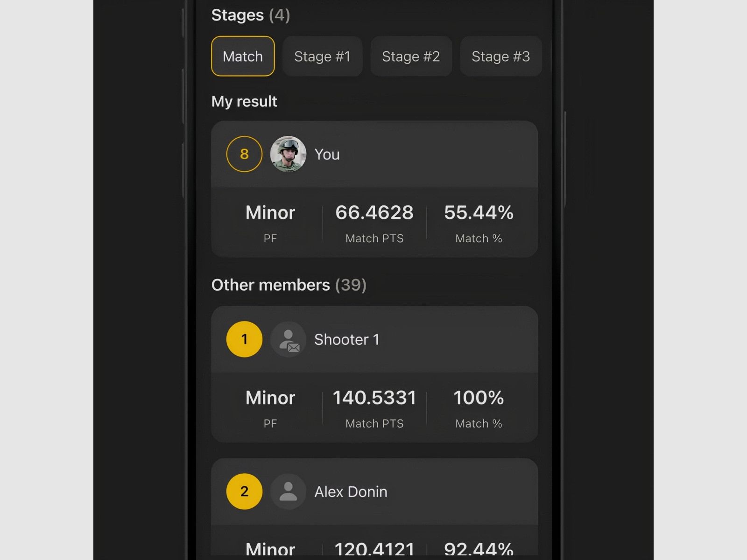Click your soldier profile photo
This screenshot has height=560, width=747.
[x=288, y=154]
